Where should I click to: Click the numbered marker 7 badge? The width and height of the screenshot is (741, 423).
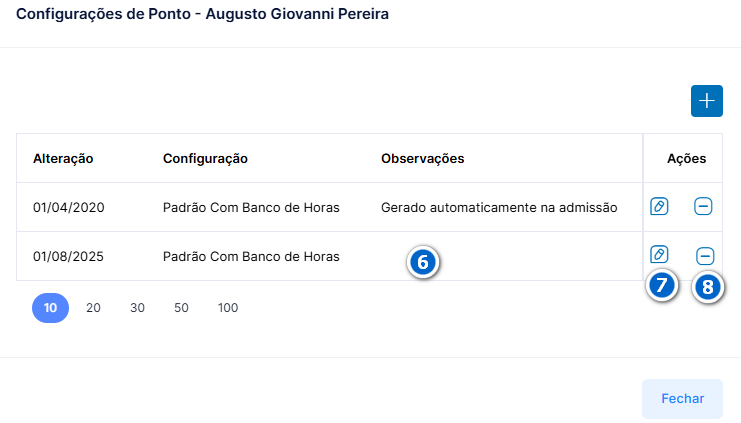pyautogui.click(x=662, y=285)
